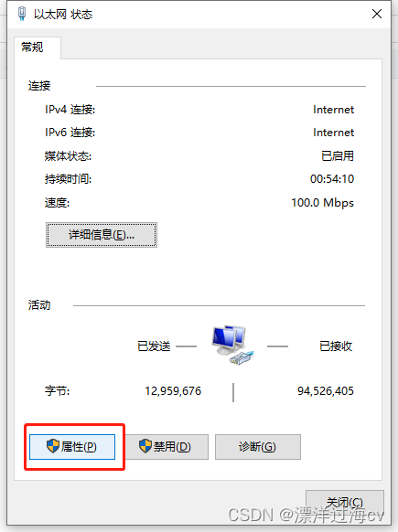Click the 活动 section heading

coord(39,305)
